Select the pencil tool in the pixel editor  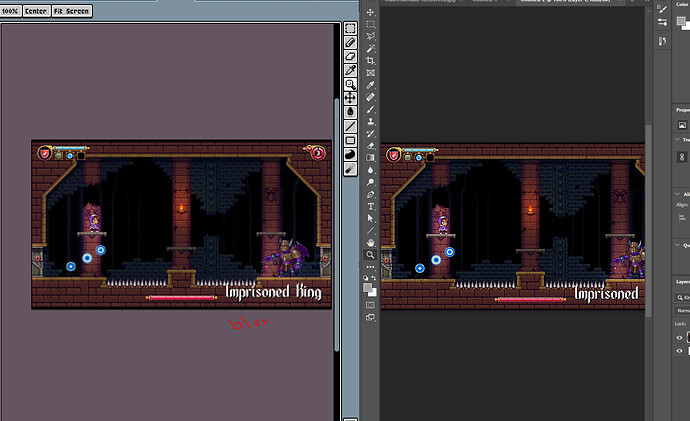[x=350, y=43]
